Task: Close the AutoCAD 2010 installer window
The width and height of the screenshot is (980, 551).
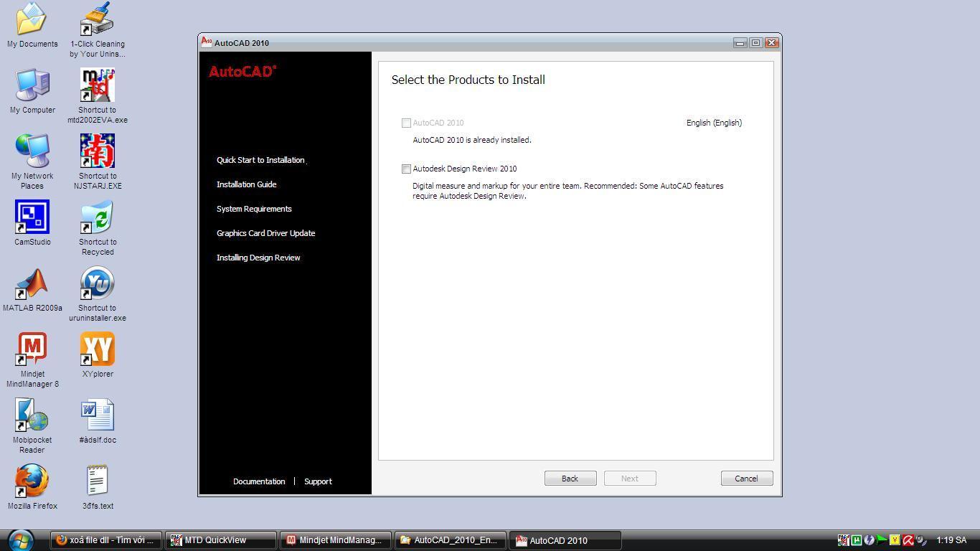Action: tap(772, 43)
